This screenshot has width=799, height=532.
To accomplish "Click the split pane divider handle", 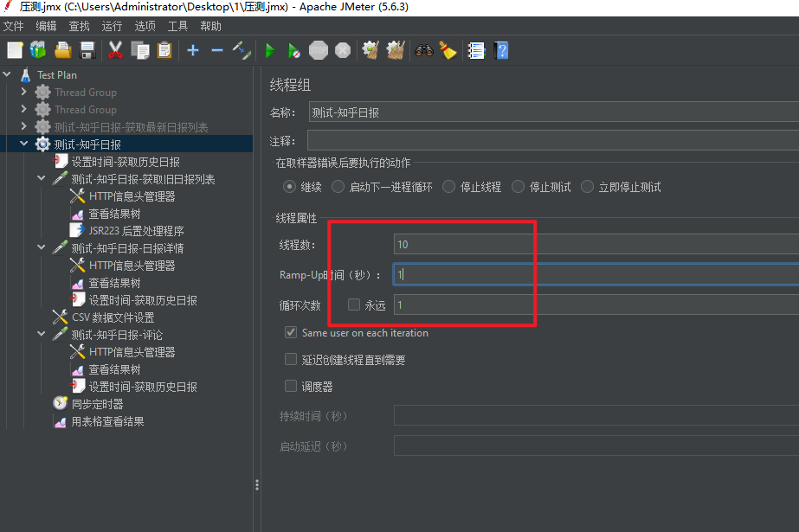I will (257, 484).
